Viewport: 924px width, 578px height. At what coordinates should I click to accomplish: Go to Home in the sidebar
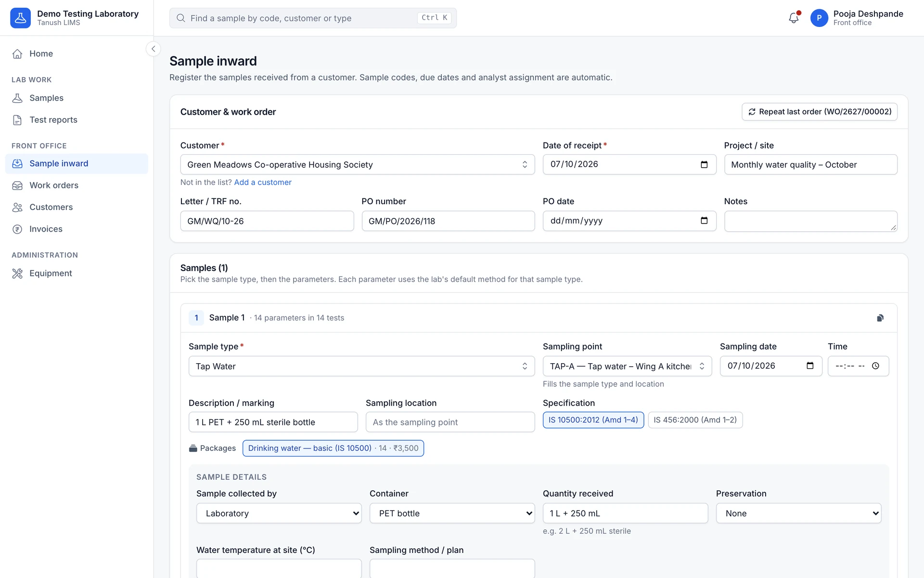tap(77, 54)
